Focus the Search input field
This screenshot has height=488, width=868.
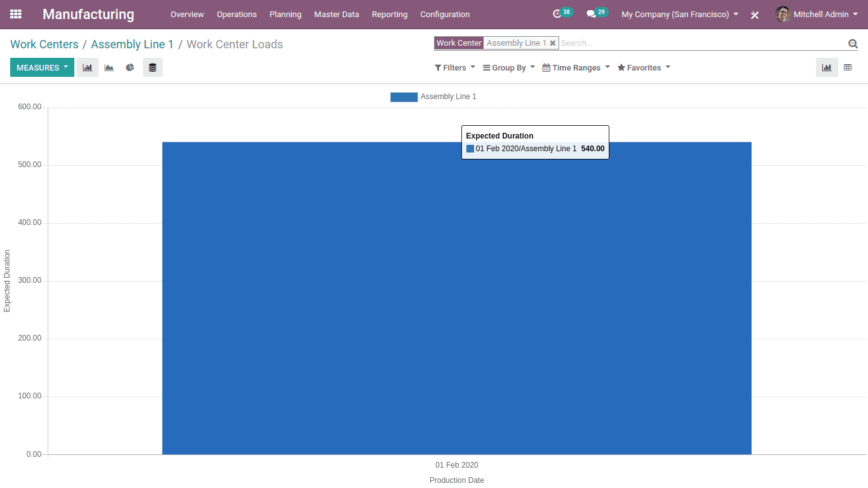[702, 43]
